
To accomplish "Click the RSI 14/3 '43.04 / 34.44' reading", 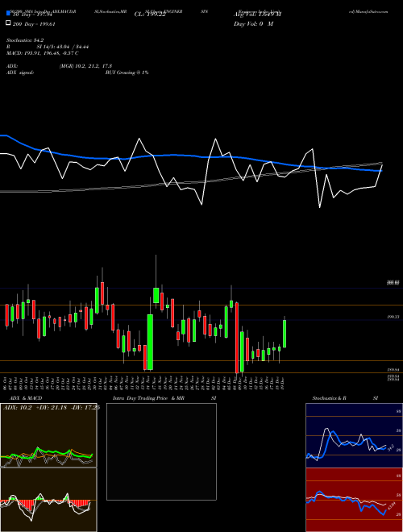I will (74, 47).
